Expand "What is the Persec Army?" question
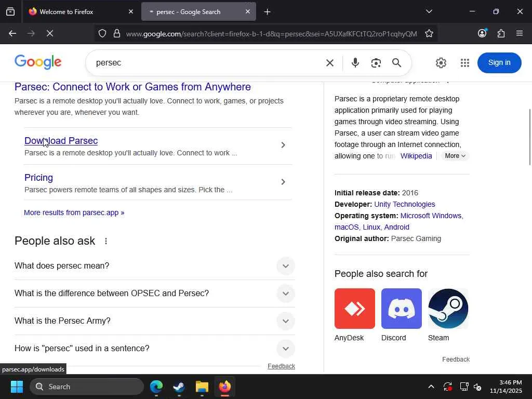This screenshot has height=399, width=532. (x=285, y=321)
